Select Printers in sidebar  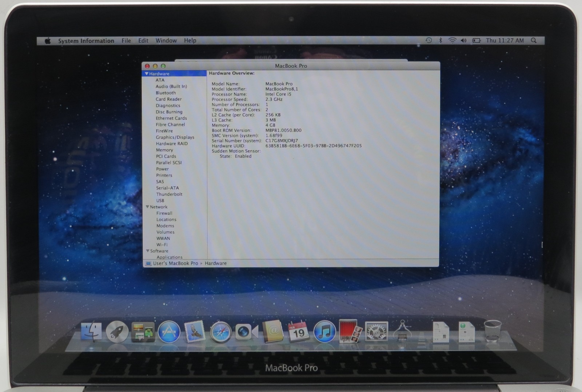164,175
